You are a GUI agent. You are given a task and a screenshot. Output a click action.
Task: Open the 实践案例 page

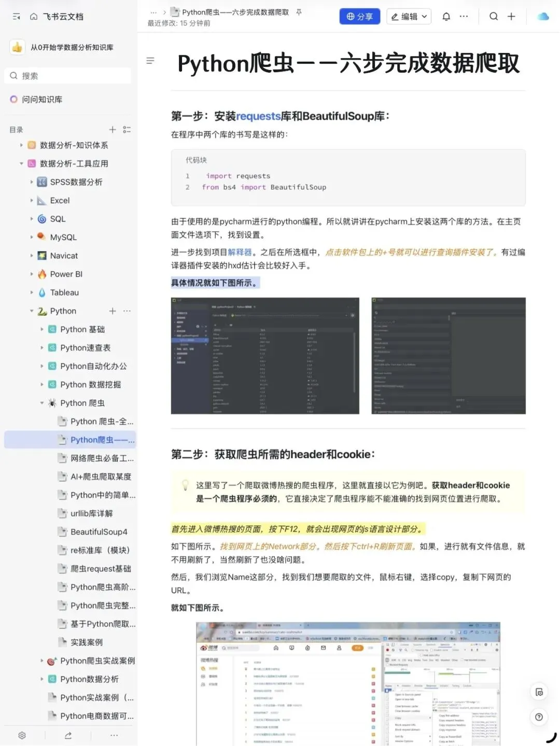point(87,642)
